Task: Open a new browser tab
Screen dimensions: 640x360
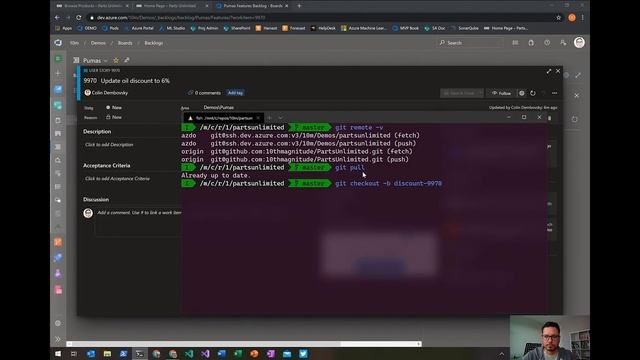Action: 299,6
